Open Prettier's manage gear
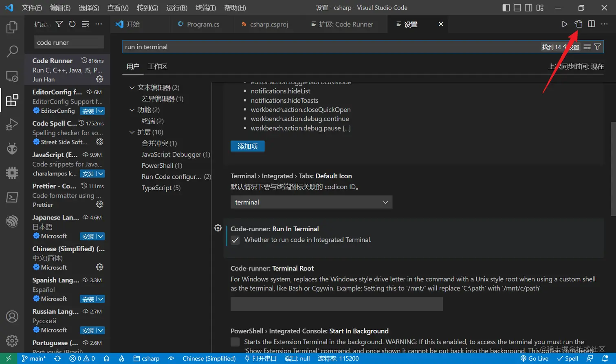Image resolution: width=616 pixels, height=364 pixels. (99, 204)
